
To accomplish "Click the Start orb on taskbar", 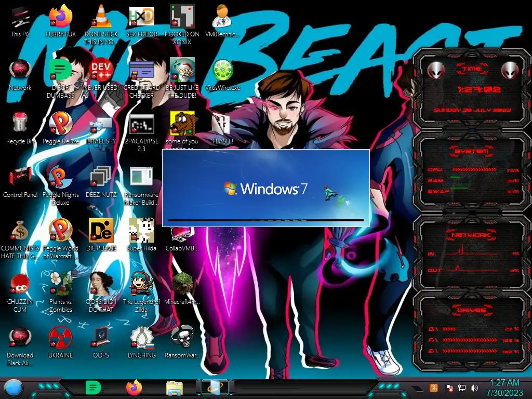I will coord(12,388).
